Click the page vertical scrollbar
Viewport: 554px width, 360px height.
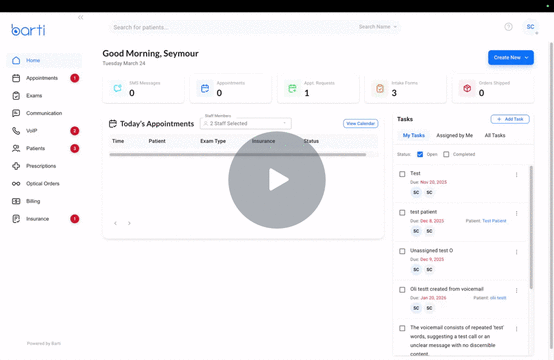tap(552, 195)
